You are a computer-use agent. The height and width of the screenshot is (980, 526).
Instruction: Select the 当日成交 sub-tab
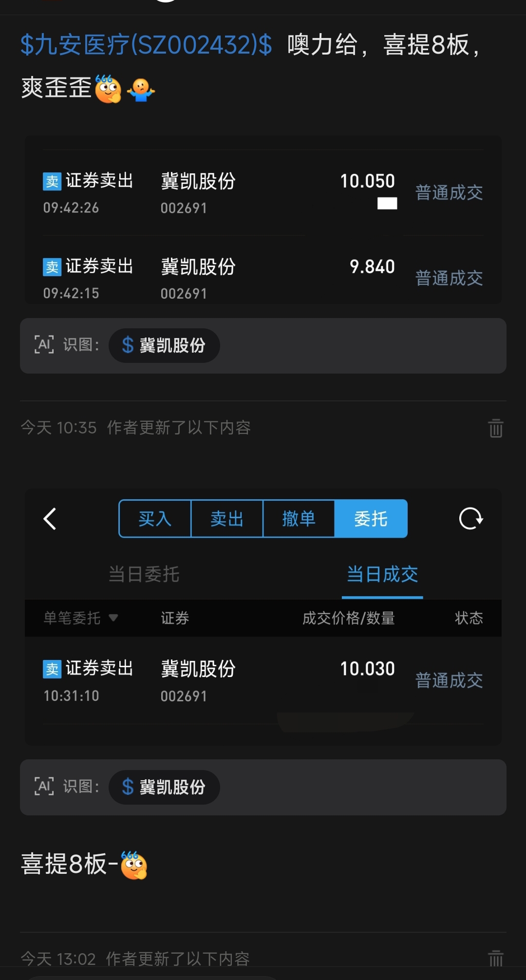(x=382, y=574)
